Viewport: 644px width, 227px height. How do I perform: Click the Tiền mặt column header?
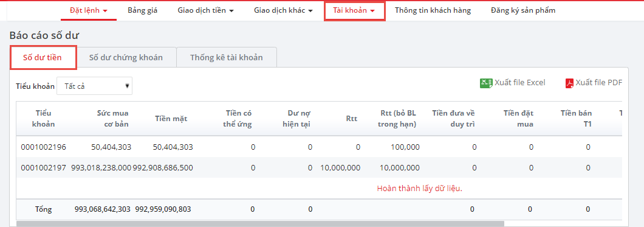(171, 119)
